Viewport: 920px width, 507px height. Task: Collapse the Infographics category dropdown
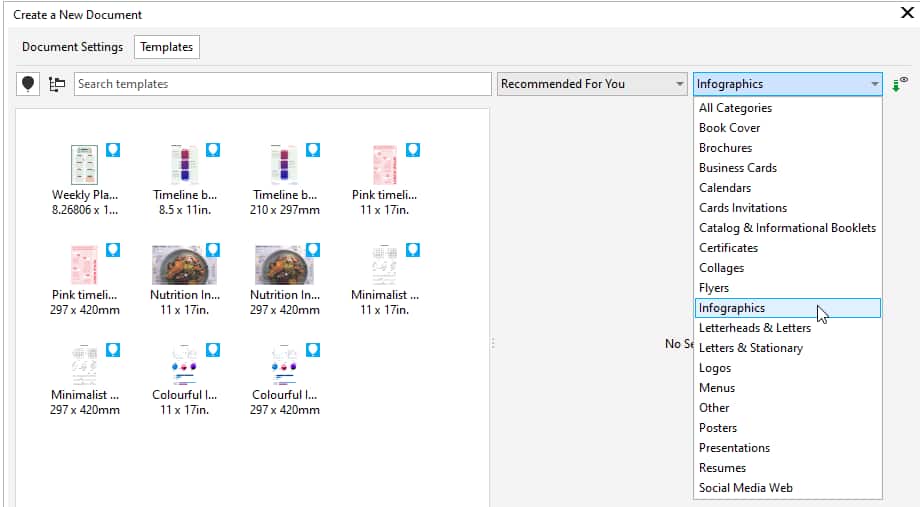tap(875, 84)
